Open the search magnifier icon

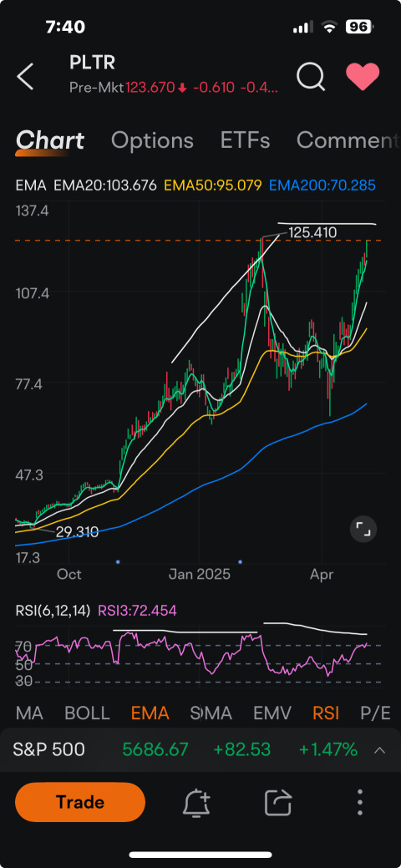click(311, 76)
